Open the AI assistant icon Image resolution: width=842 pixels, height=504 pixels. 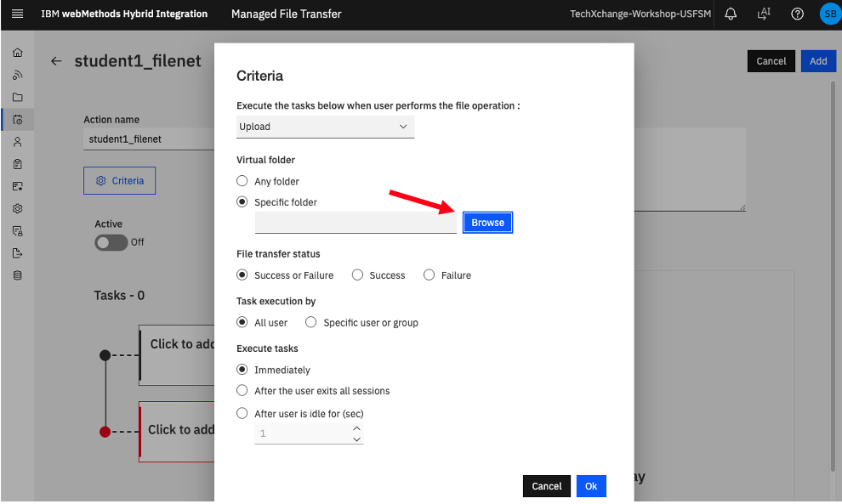tap(764, 14)
